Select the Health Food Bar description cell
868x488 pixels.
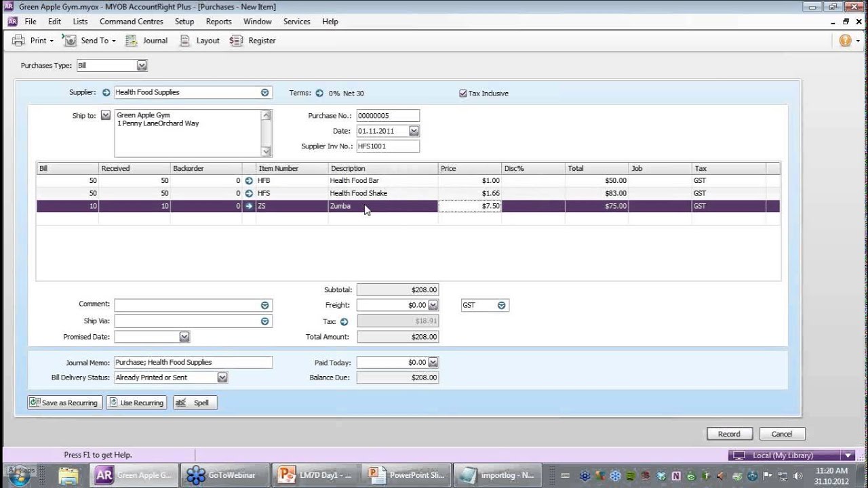point(383,181)
